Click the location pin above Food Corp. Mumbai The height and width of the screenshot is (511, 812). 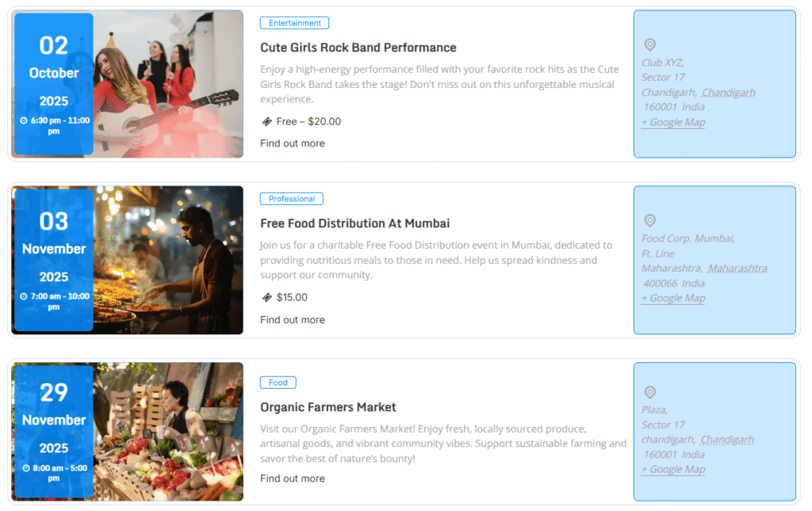649,221
